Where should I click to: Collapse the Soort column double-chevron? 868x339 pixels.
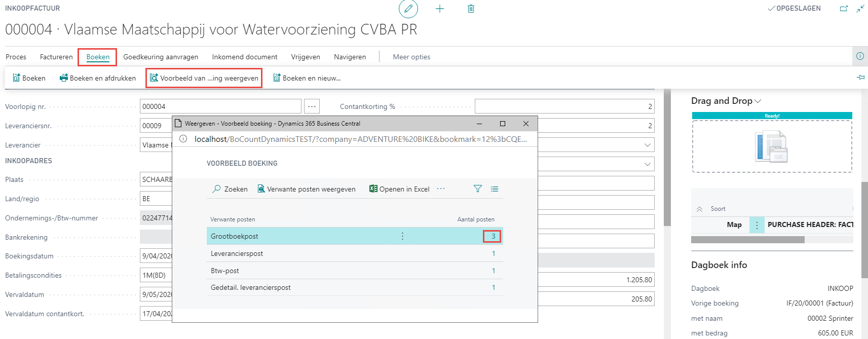point(699,209)
